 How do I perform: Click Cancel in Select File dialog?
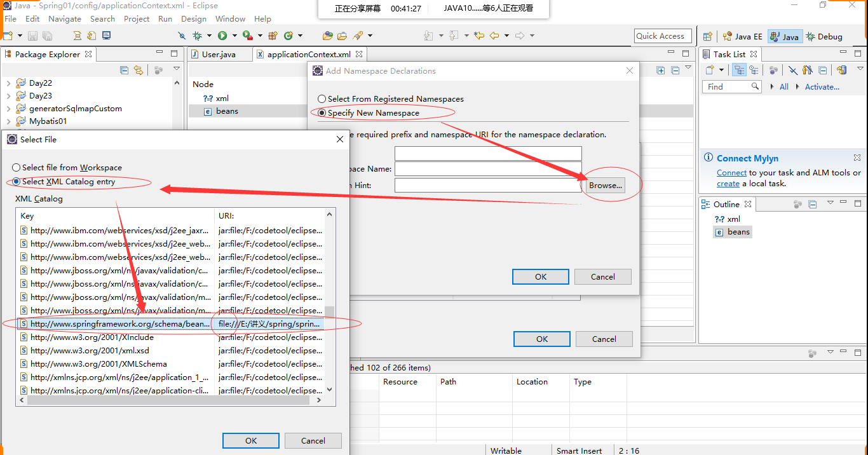[313, 440]
